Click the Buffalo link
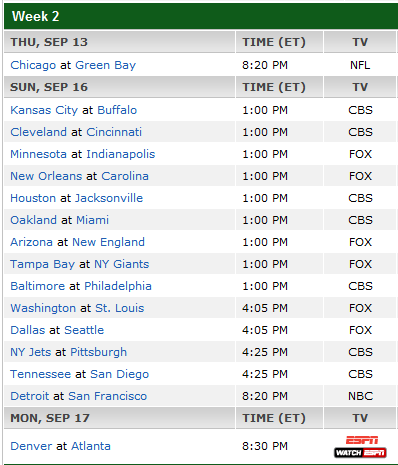 coord(117,110)
